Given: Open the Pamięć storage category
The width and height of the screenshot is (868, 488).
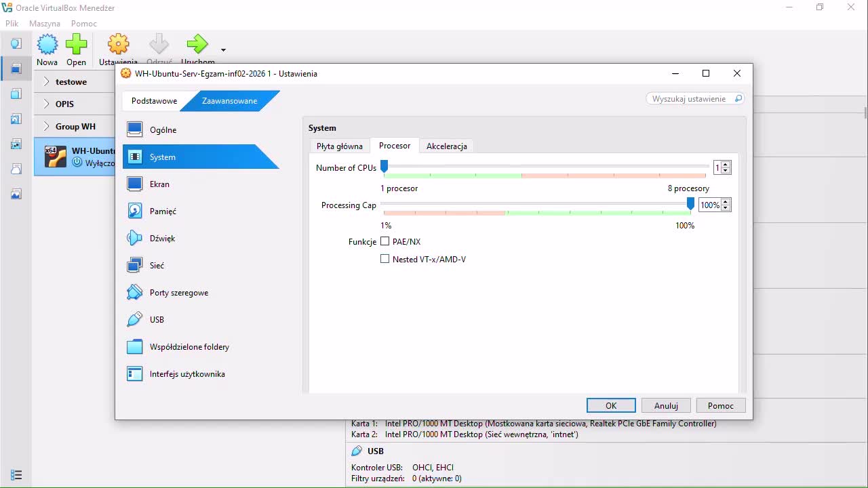Looking at the screenshot, I should point(201,211).
